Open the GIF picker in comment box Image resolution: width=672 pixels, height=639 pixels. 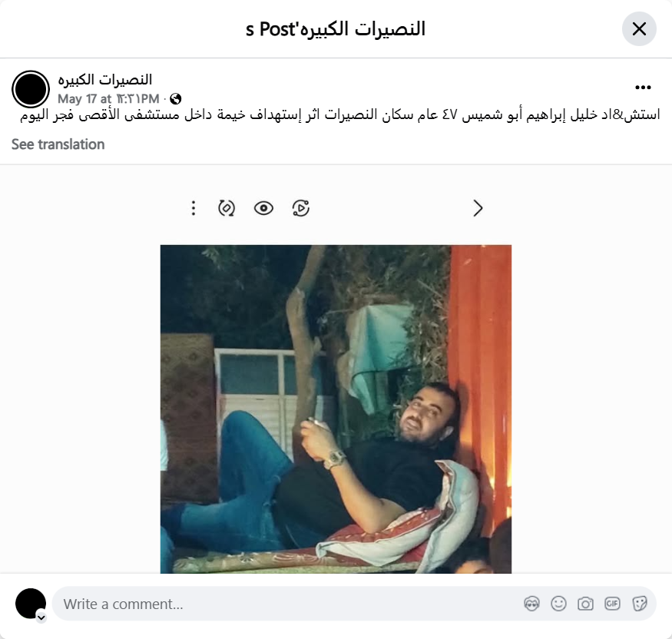(x=612, y=604)
